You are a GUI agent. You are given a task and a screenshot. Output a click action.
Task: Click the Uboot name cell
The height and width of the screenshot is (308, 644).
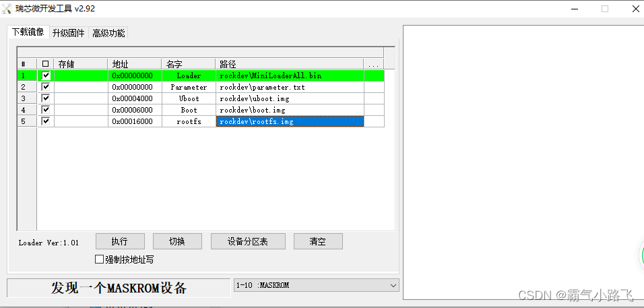coord(189,98)
